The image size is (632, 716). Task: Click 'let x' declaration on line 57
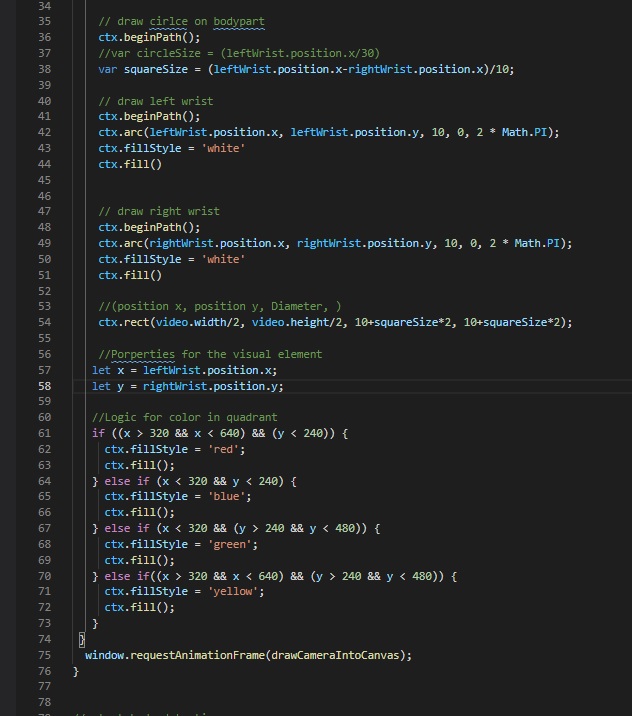[x=106, y=370]
